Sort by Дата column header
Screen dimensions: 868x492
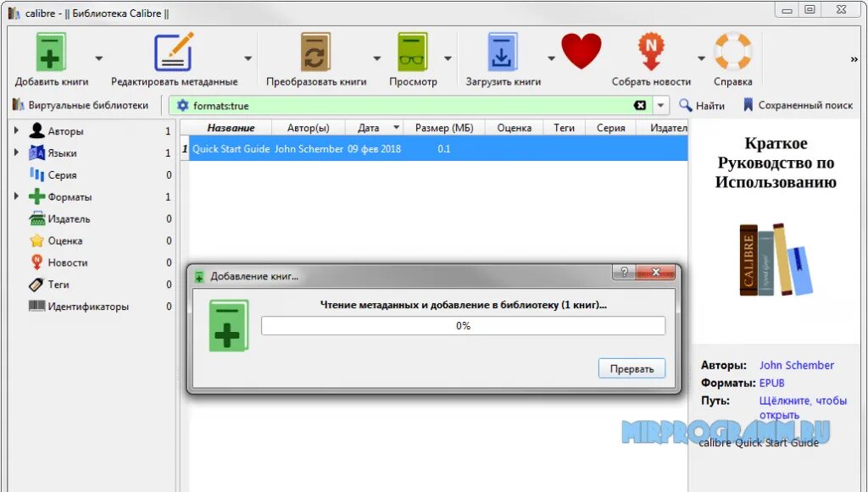click(x=374, y=128)
